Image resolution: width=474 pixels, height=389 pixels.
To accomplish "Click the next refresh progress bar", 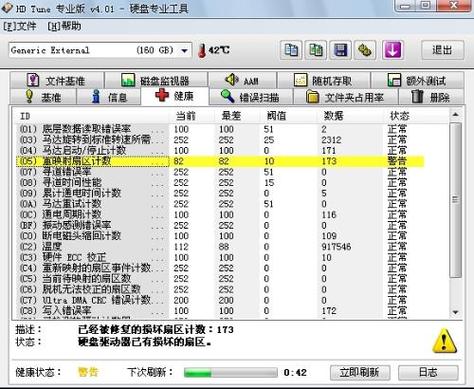I will 231,372.
